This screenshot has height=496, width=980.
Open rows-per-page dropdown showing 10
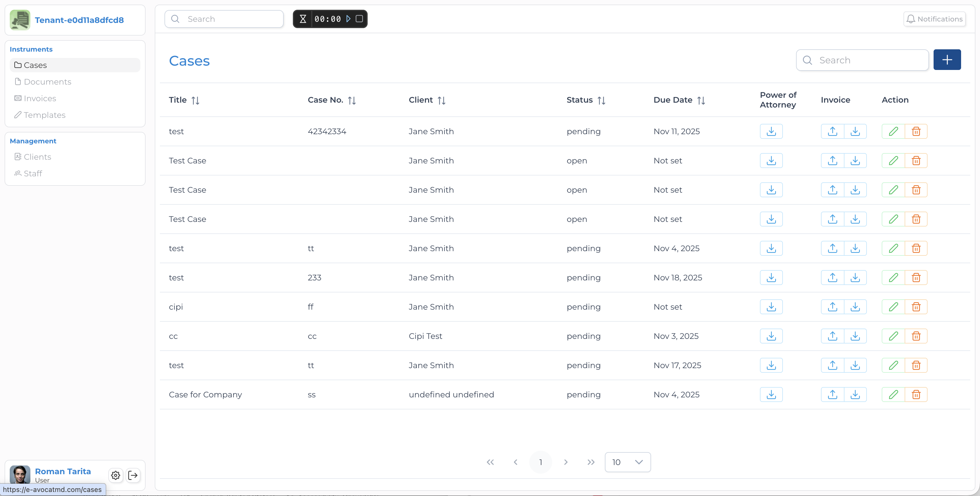point(627,462)
